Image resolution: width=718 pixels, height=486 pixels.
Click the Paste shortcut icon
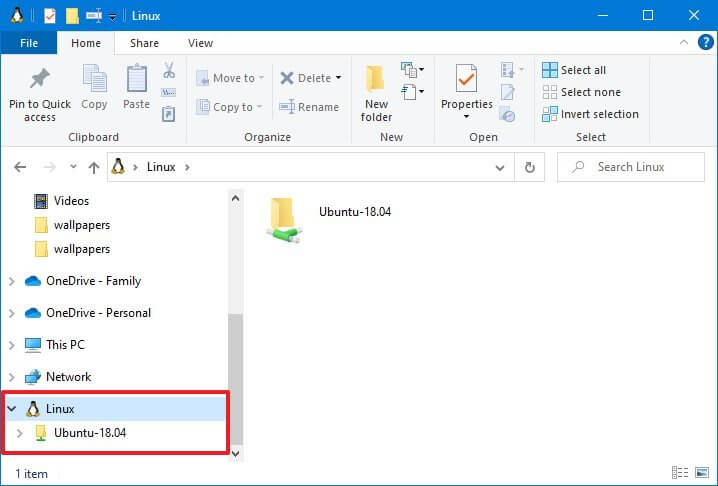pyautogui.click(x=169, y=114)
